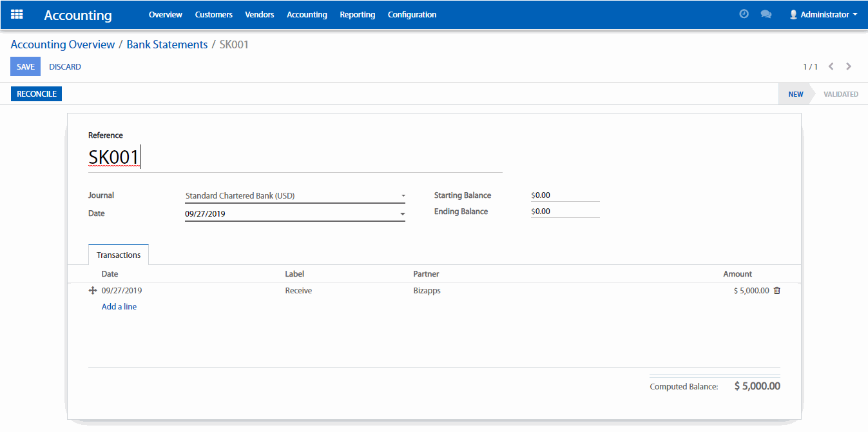Click the Validated status stage

[840, 94]
